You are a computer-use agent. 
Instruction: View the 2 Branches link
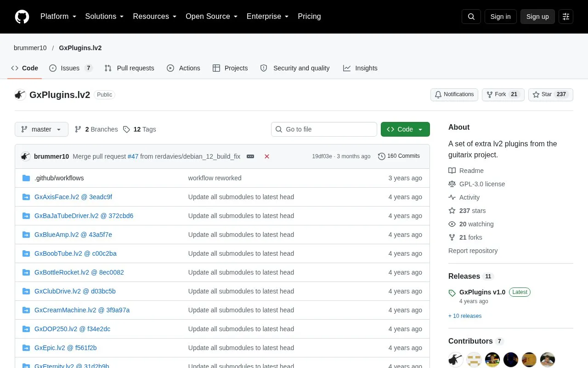(96, 129)
